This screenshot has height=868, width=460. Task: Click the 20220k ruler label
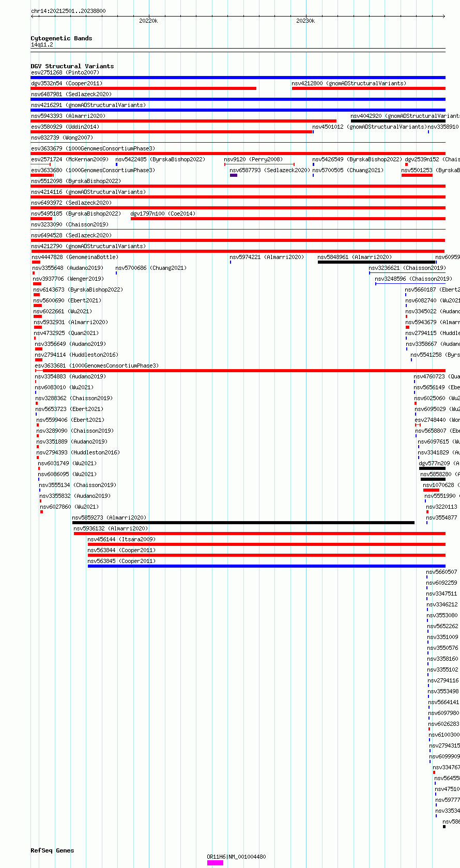coord(148,21)
